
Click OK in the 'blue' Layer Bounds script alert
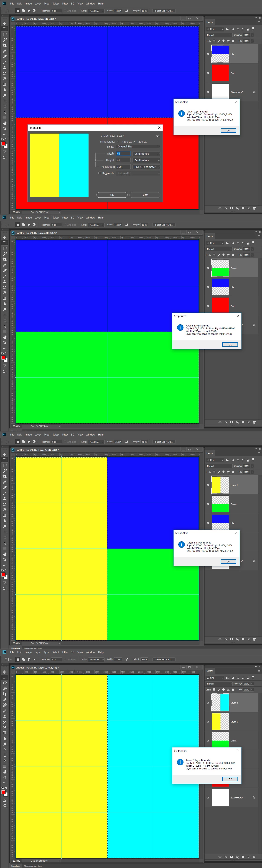click(x=228, y=130)
